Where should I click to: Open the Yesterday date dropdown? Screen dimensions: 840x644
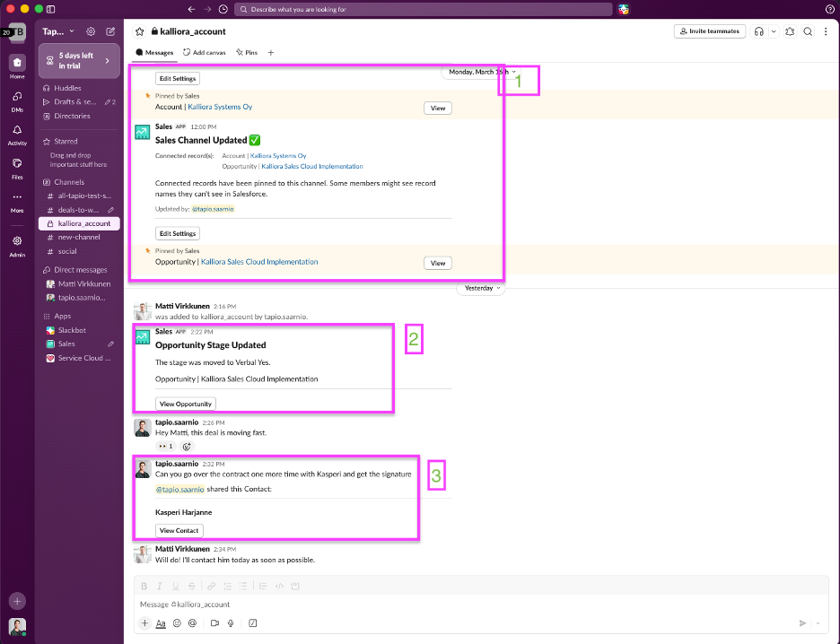pyautogui.click(x=482, y=288)
